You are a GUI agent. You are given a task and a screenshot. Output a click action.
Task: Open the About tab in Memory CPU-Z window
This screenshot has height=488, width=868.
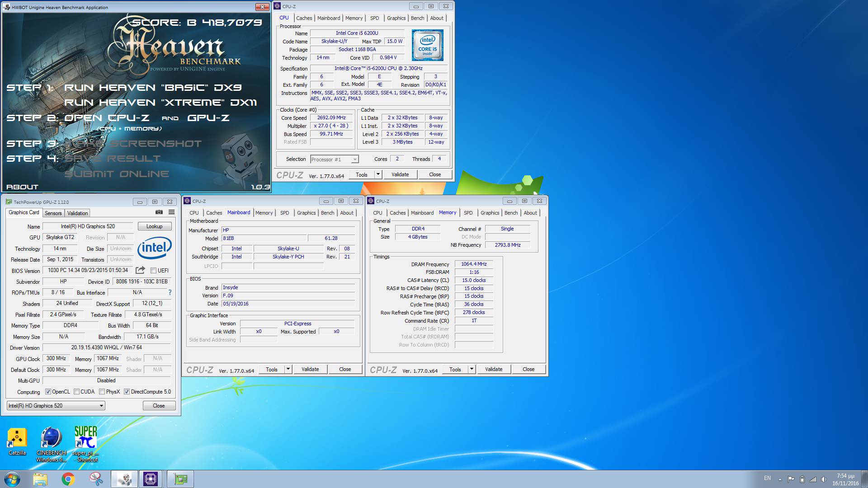[530, 213]
